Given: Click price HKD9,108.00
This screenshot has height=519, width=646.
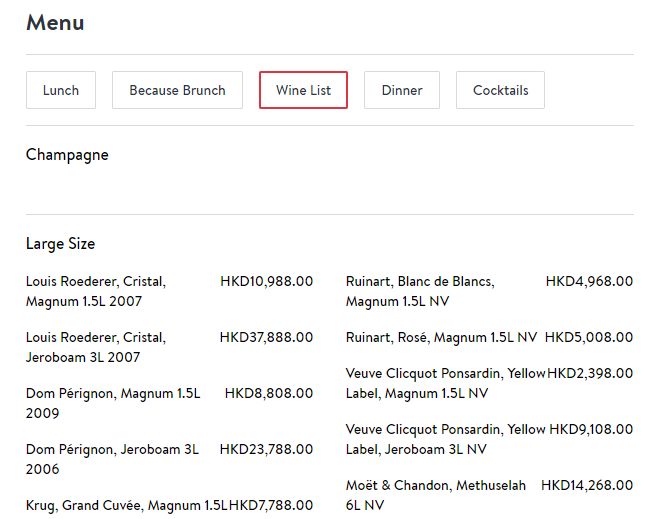Looking at the screenshot, I should click(x=592, y=430).
